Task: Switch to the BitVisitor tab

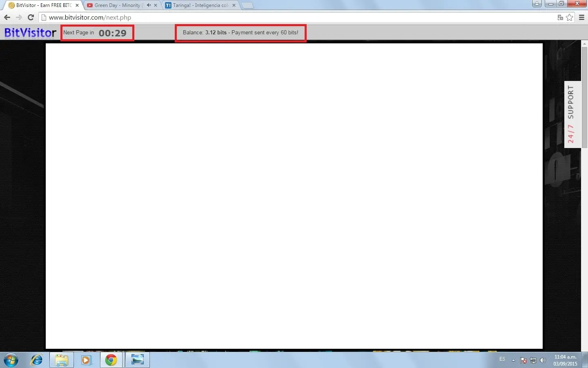Action: click(42, 5)
